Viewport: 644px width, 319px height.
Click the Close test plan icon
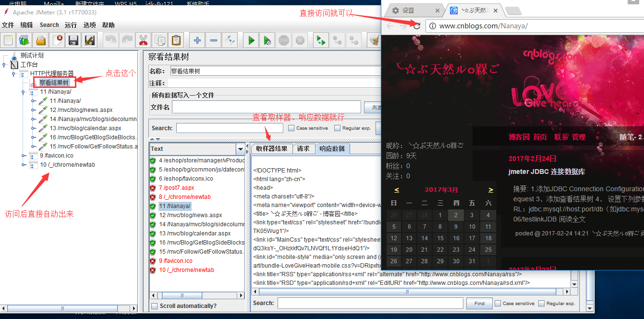click(x=58, y=40)
